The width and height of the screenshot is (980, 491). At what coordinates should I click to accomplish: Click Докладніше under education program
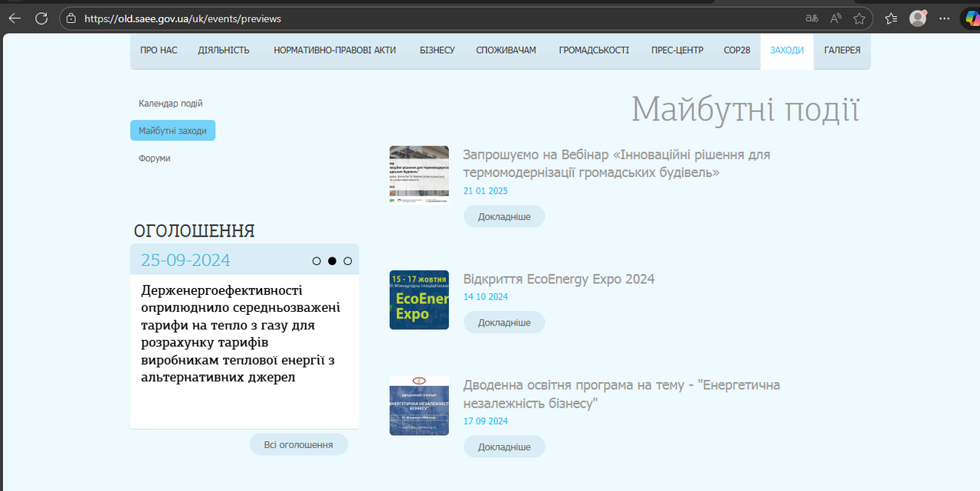[x=504, y=447]
